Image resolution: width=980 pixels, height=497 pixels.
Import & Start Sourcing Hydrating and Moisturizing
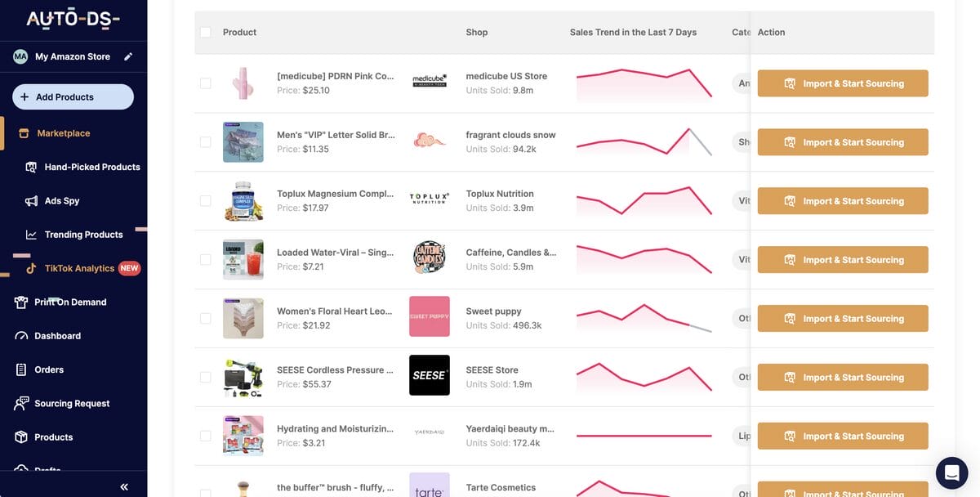click(843, 437)
